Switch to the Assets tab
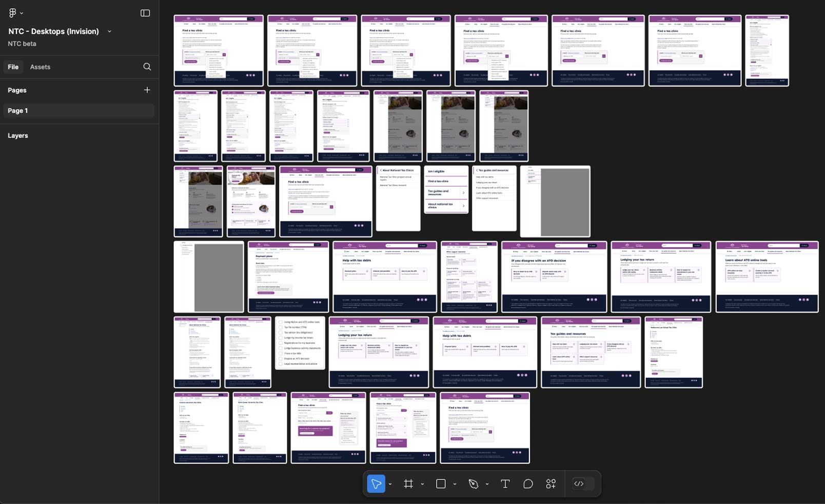The width and height of the screenshot is (825, 504). (x=40, y=67)
